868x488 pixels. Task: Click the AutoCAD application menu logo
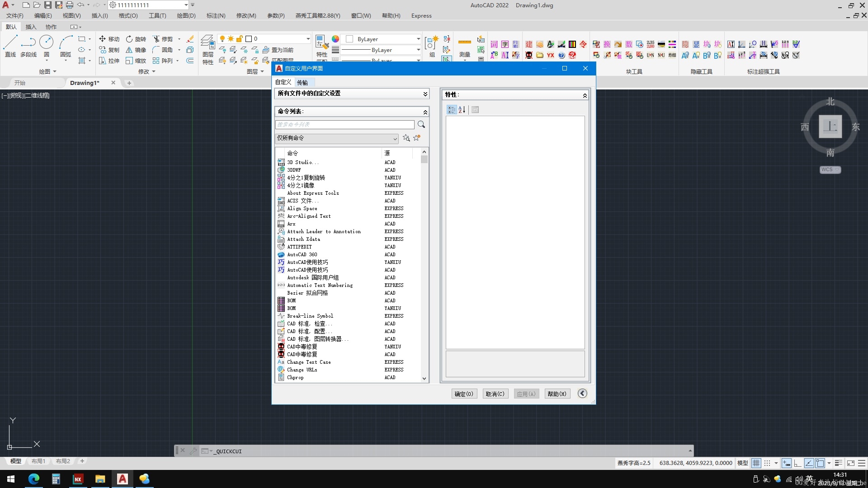coord(6,5)
